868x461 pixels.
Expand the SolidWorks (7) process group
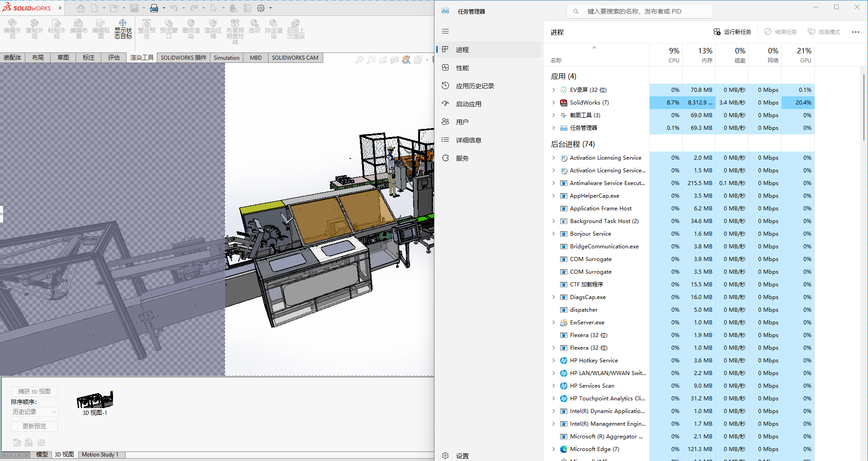[x=553, y=103]
